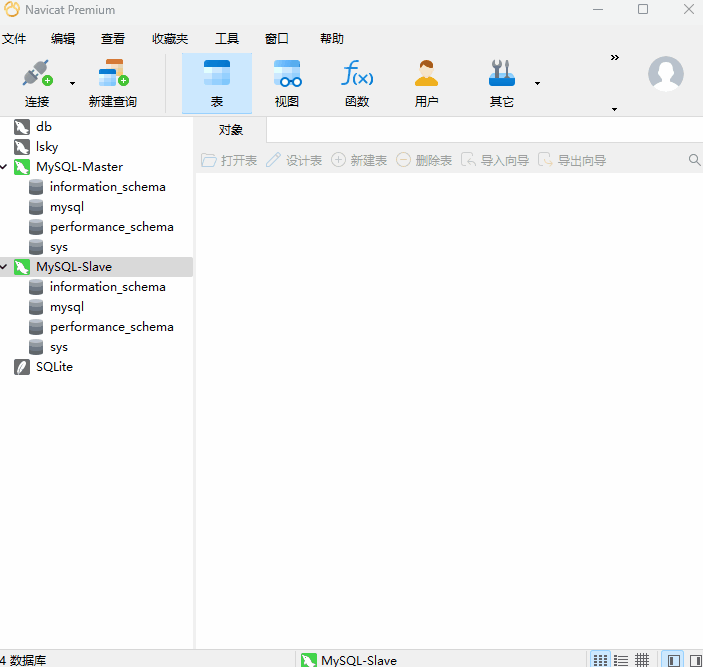Open the Connection dropdown arrow

point(72,83)
